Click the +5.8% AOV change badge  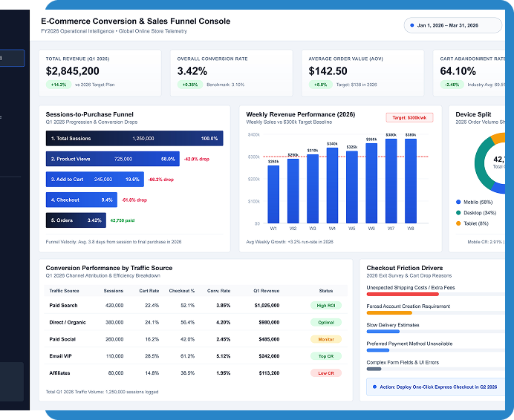tap(321, 85)
